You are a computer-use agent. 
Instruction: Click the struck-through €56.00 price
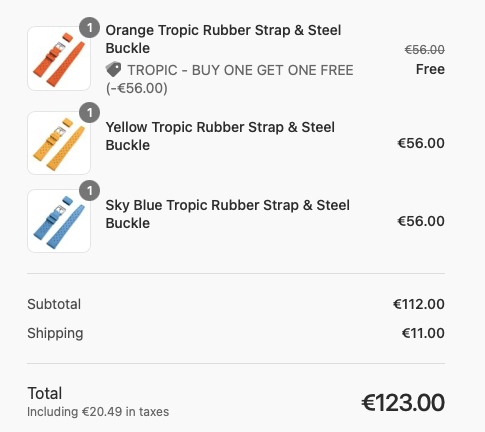point(424,50)
